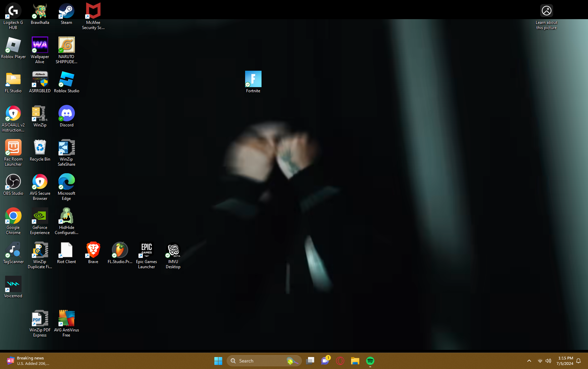Select the NARUTO SHIPPUDEN game icon
This screenshot has height=369, width=588.
tap(66, 50)
